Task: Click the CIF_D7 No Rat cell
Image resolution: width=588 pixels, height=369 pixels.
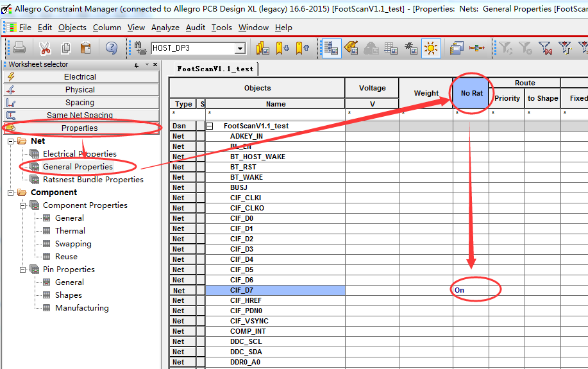Action: coord(471,290)
